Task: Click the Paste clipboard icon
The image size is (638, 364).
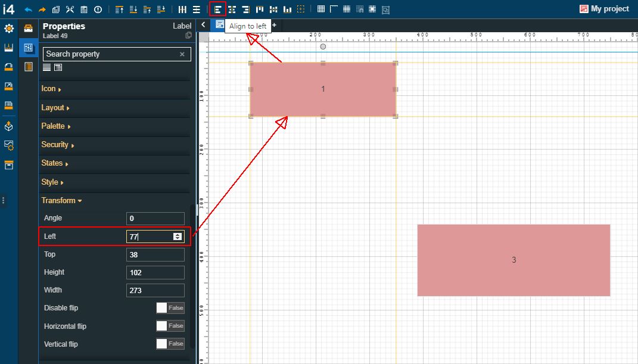Action: tap(84, 10)
